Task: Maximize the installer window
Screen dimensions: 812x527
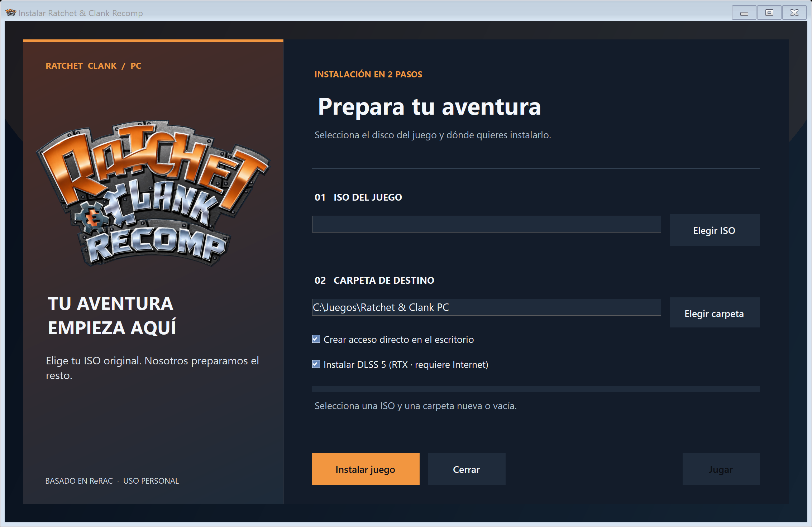Action: (769, 13)
